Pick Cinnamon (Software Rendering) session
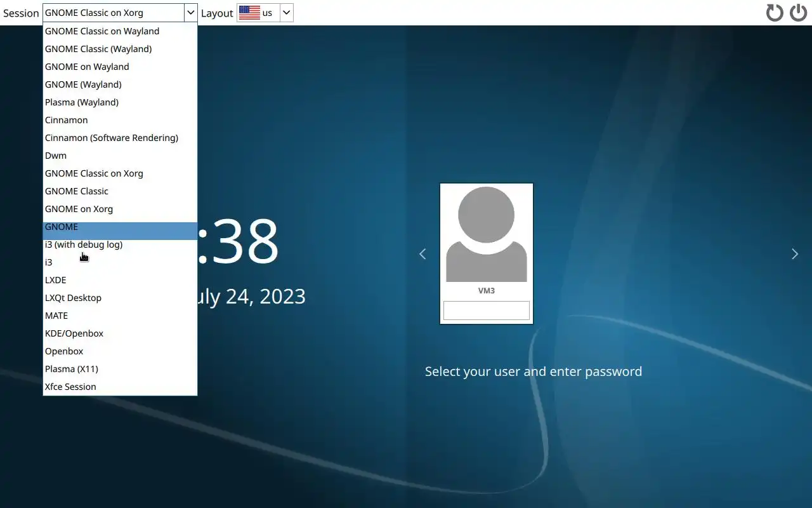Screen dimensions: 812x508 tap(120, 138)
